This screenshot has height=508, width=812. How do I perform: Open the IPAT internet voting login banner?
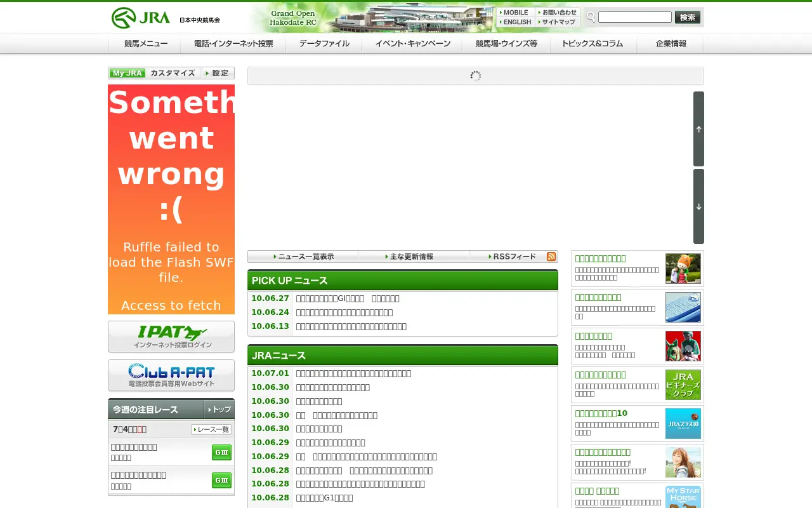coord(171,337)
